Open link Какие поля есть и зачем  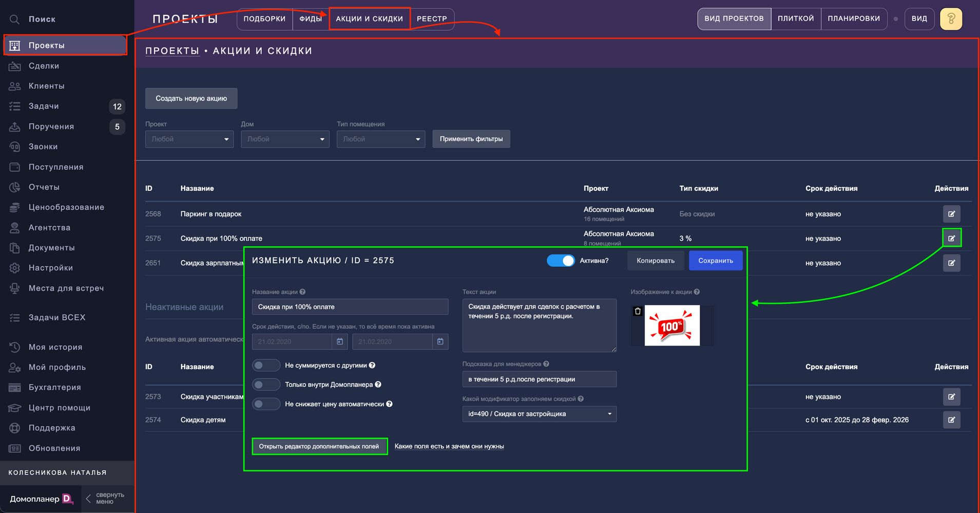(449, 446)
